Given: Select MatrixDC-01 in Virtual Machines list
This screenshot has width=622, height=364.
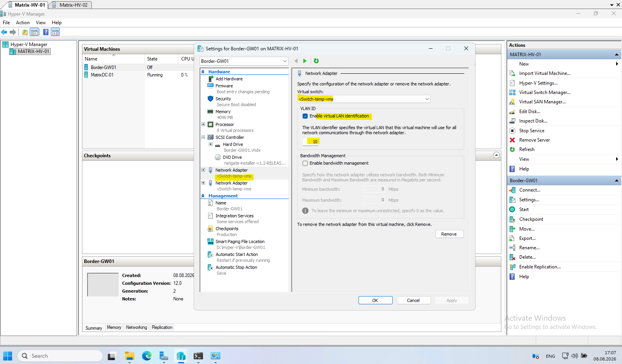Looking at the screenshot, I should tap(102, 75).
